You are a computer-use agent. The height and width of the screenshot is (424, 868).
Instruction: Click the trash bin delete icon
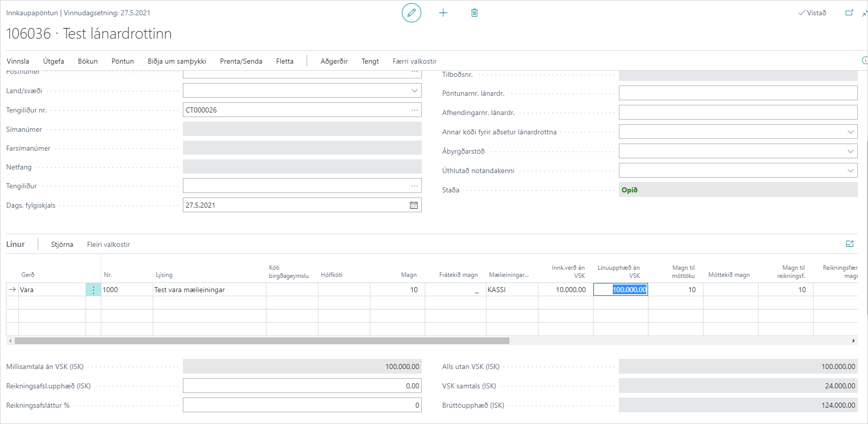474,13
